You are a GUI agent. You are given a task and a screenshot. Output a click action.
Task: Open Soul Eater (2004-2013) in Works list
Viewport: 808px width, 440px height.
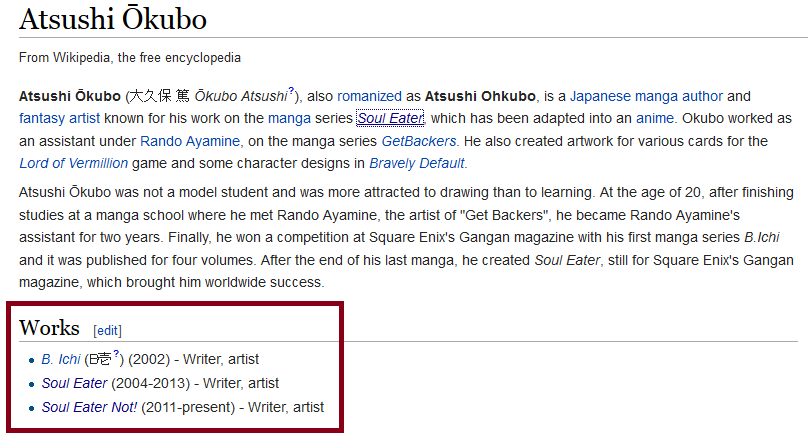(x=74, y=383)
